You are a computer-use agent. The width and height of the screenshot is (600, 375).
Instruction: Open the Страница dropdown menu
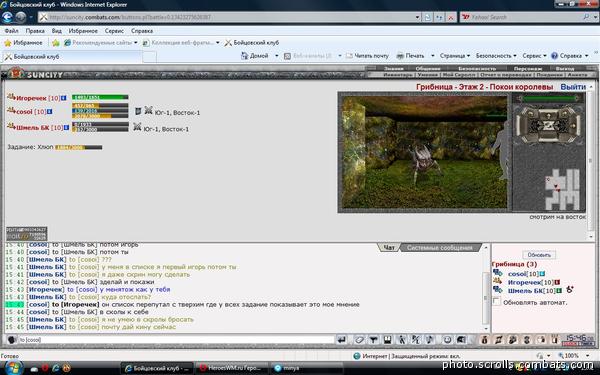pos(455,56)
